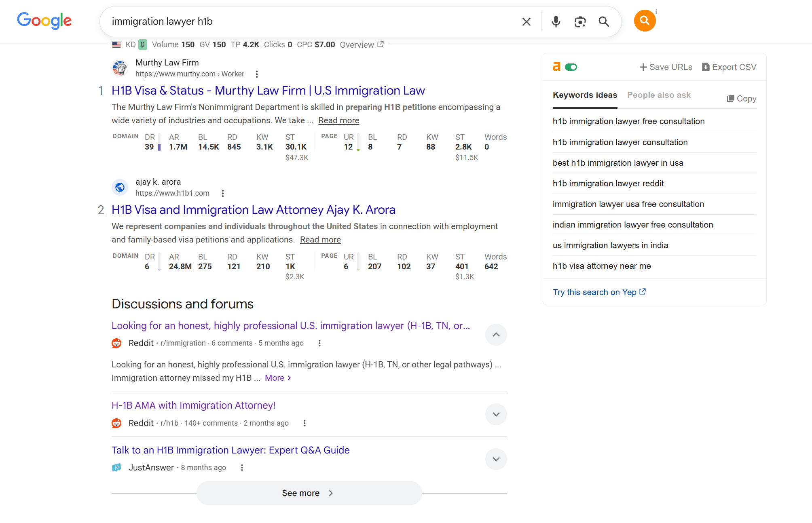Click the orange Ahrefs search button
Image resolution: width=812 pixels, height=523 pixels.
coord(645,21)
